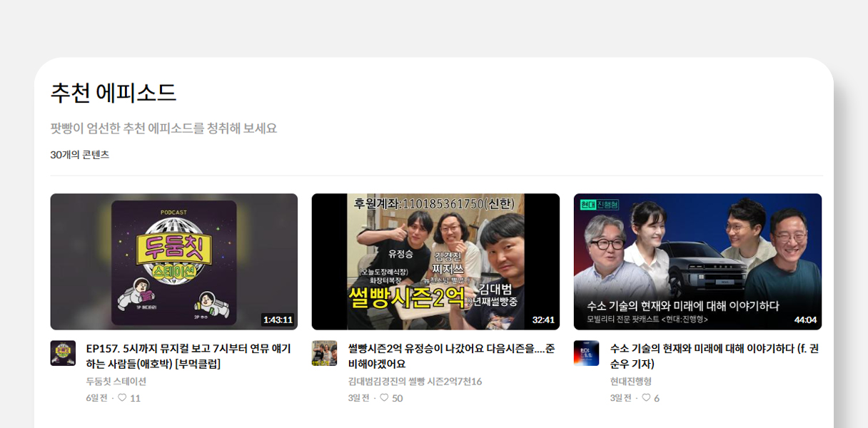This screenshot has height=428, width=868.
Task: Play the 썰빵시즌2억 episode thumbnail
Action: pos(435,262)
